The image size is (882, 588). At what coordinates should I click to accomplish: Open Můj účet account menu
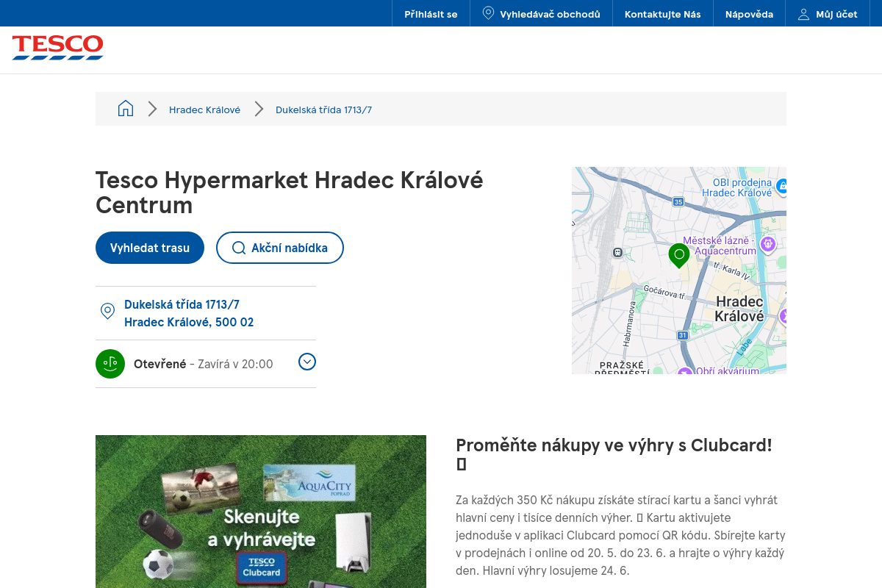[828, 14]
